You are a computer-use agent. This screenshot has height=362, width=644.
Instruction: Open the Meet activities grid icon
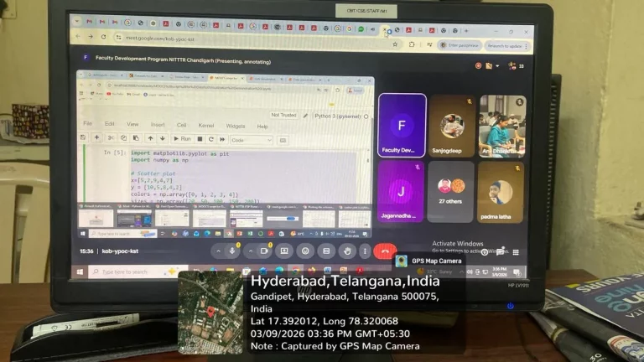click(x=516, y=252)
